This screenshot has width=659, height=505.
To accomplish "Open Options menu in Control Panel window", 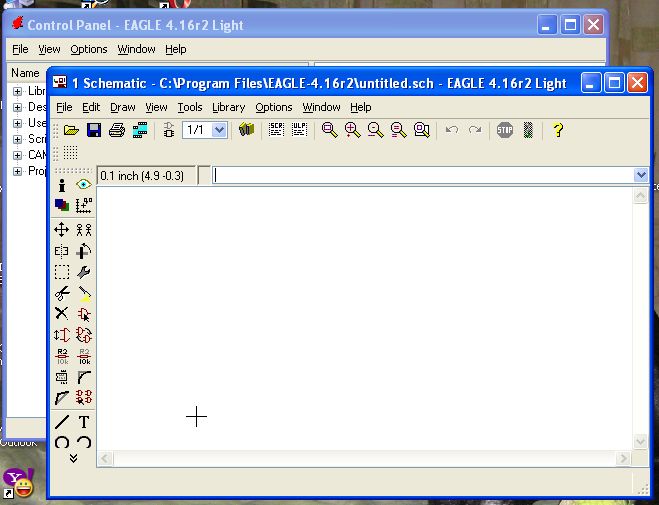I will (x=89, y=50).
